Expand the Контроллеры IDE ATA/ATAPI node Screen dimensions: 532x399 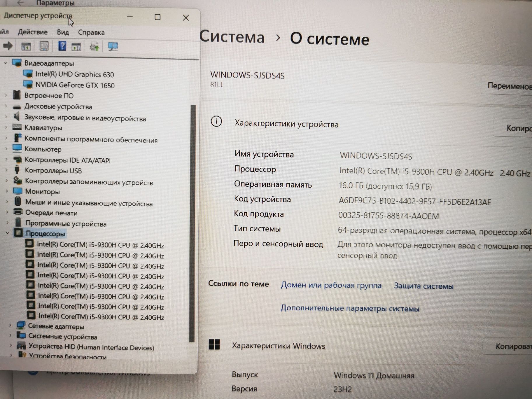[x=6, y=160]
